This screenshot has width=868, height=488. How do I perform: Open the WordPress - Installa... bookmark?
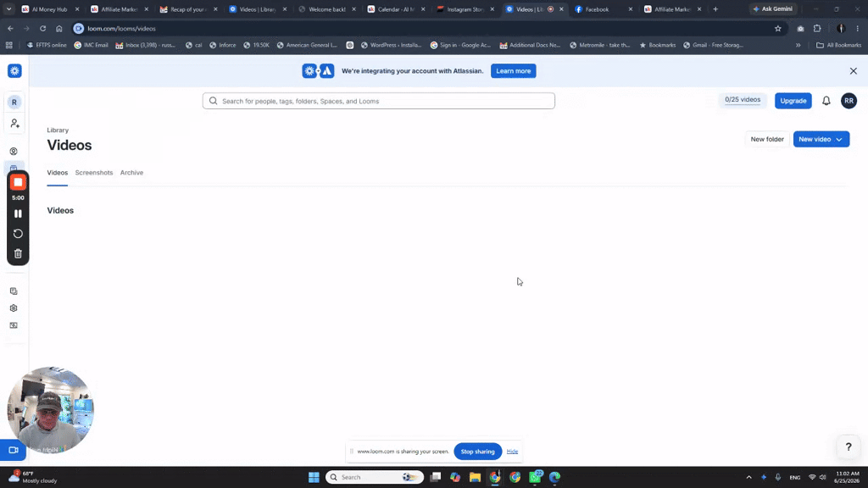click(x=391, y=46)
